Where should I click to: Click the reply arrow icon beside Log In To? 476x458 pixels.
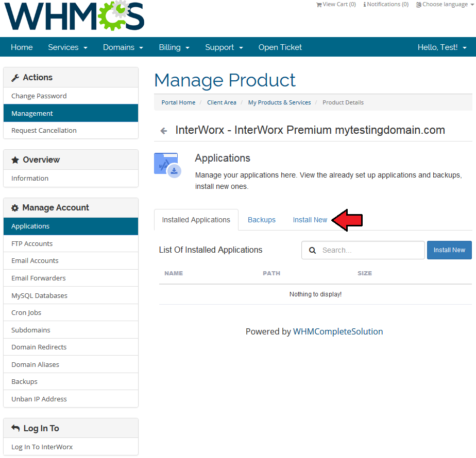(15, 428)
